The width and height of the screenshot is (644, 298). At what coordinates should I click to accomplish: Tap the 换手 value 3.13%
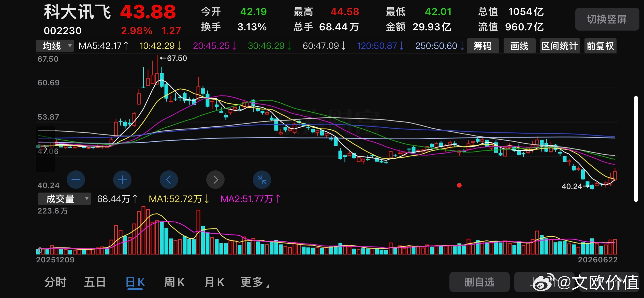click(x=252, y=27)
